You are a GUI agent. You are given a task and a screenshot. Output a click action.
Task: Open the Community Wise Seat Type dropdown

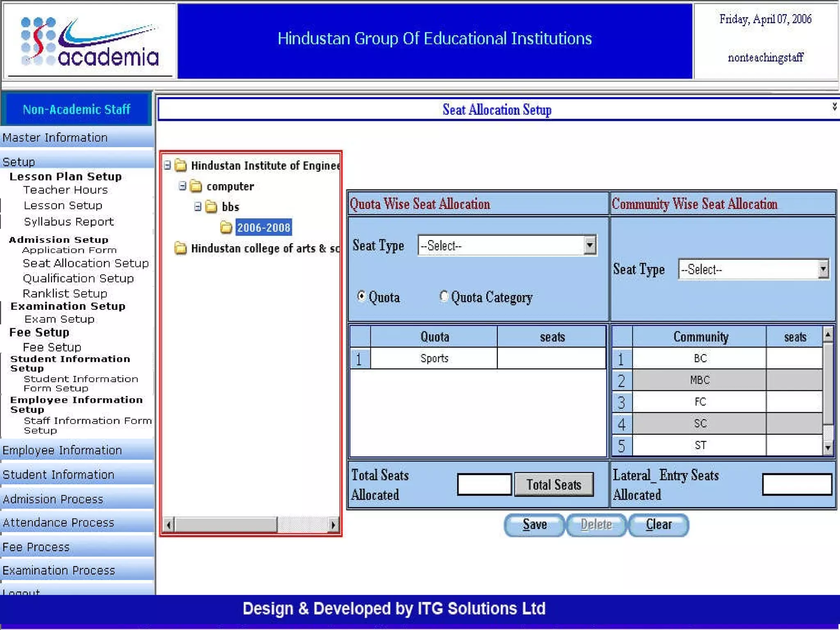click(823, 269)
